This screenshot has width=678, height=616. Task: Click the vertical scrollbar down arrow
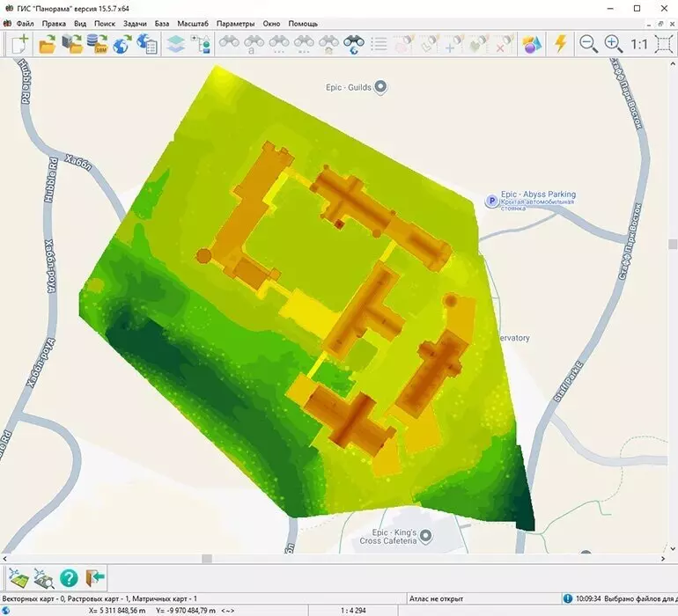click(x=673, y=548)
